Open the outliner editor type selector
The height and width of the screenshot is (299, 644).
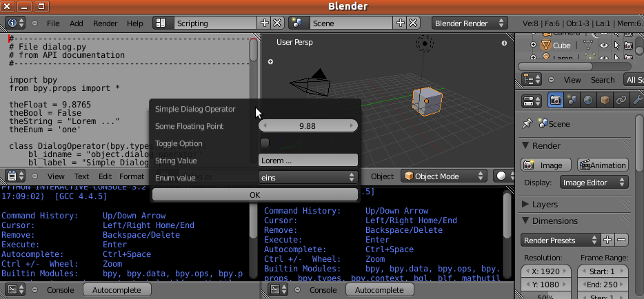532,79
